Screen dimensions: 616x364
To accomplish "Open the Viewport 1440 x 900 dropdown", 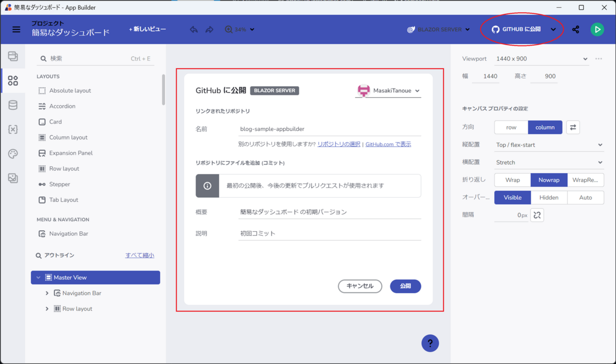I will coord(542,59).
